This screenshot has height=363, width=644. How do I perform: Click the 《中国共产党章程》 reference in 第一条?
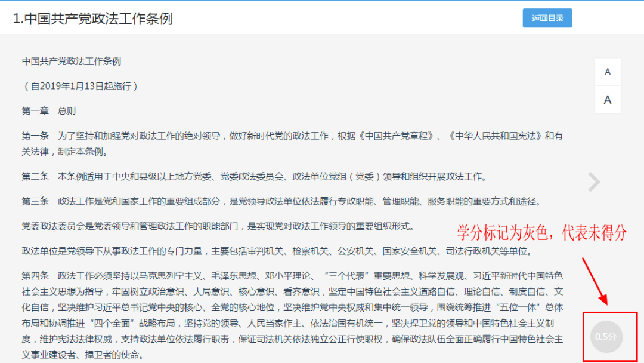[x=396, y=136]
